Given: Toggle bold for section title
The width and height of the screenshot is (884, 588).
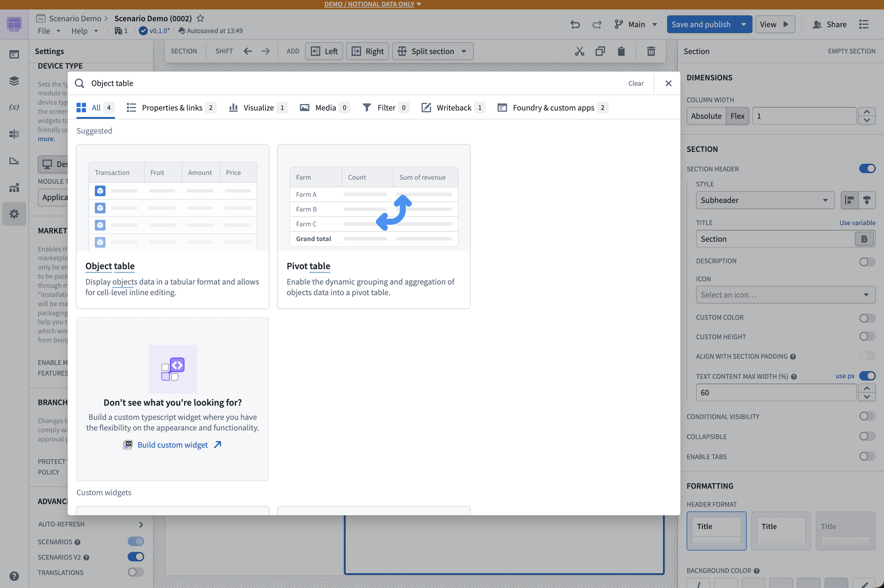Looking at the screenshot, I should (864, 239).
